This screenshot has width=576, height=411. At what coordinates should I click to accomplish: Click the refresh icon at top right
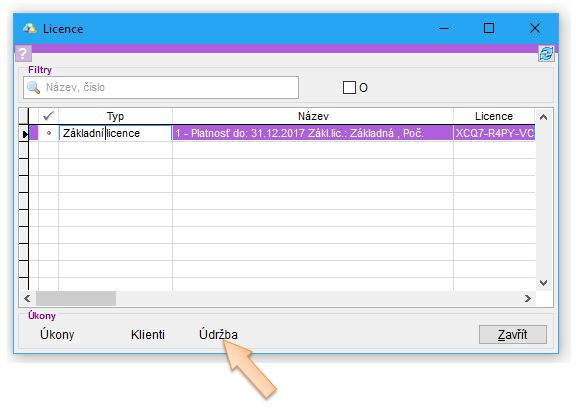click(x=546, y=54)
